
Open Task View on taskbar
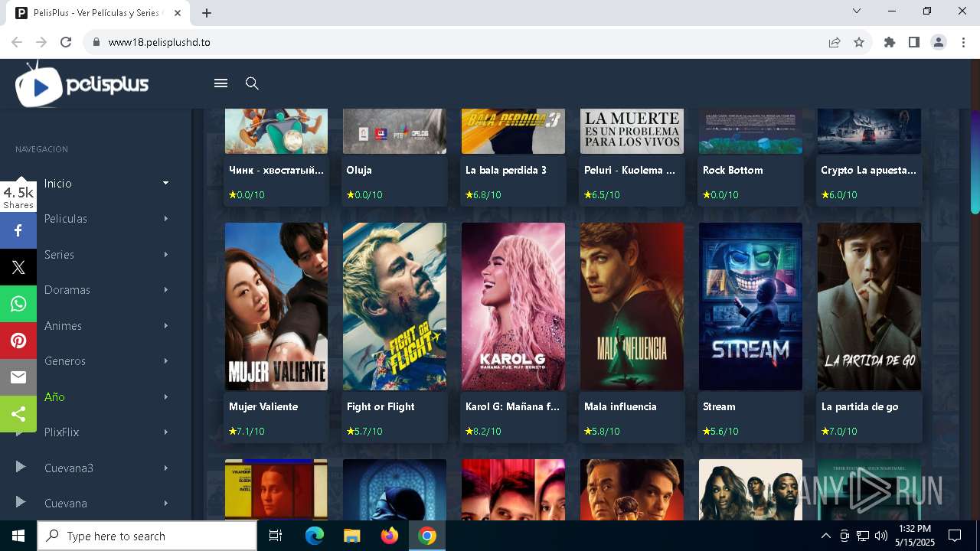point(276,536)
